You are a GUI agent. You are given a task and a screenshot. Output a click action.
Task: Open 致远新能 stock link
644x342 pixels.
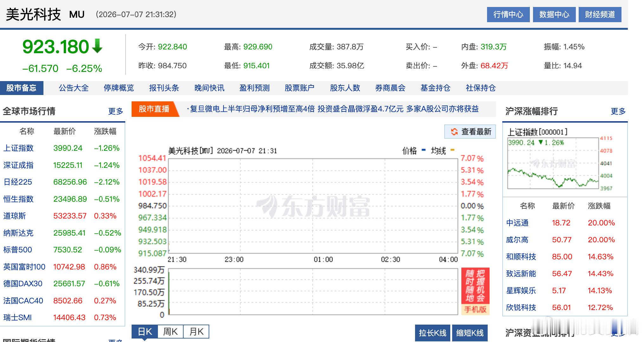point(521,274)
